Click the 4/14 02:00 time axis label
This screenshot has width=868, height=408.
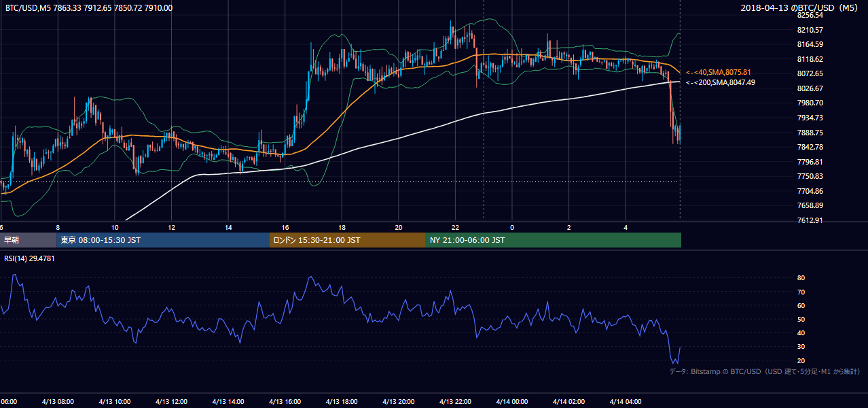tap(569, 402)
